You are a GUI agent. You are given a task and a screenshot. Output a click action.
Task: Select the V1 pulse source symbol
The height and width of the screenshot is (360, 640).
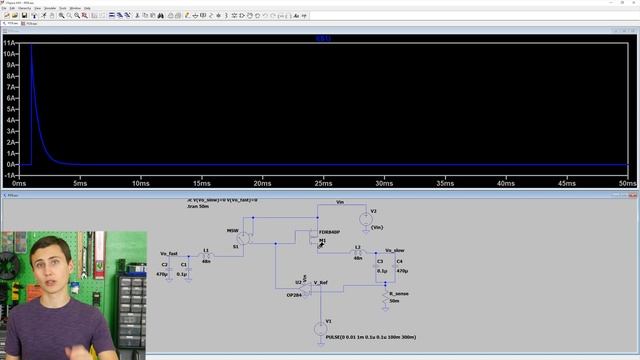(320, 329)
